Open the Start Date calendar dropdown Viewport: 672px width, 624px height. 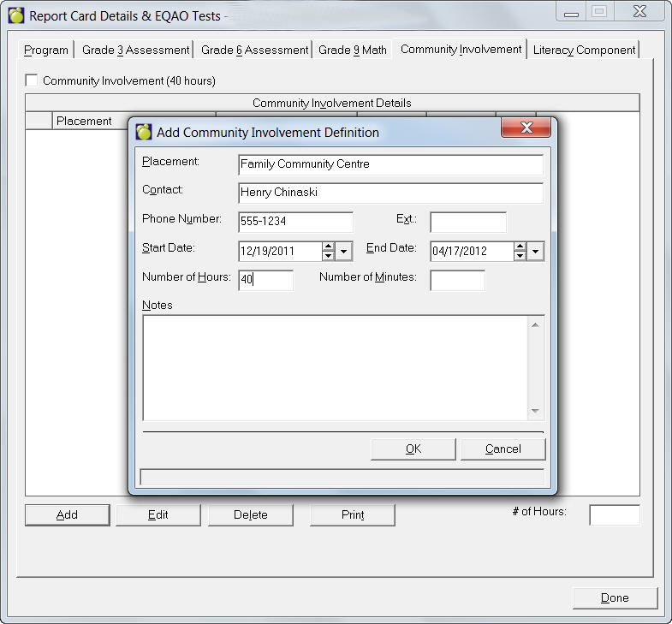click(344, 251)
